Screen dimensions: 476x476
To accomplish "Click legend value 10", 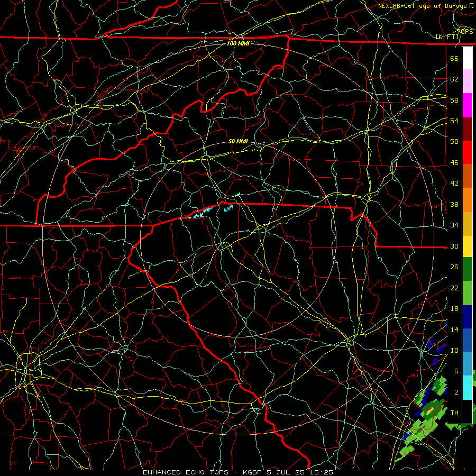I will pyautogui.click(x=454, y=351).
